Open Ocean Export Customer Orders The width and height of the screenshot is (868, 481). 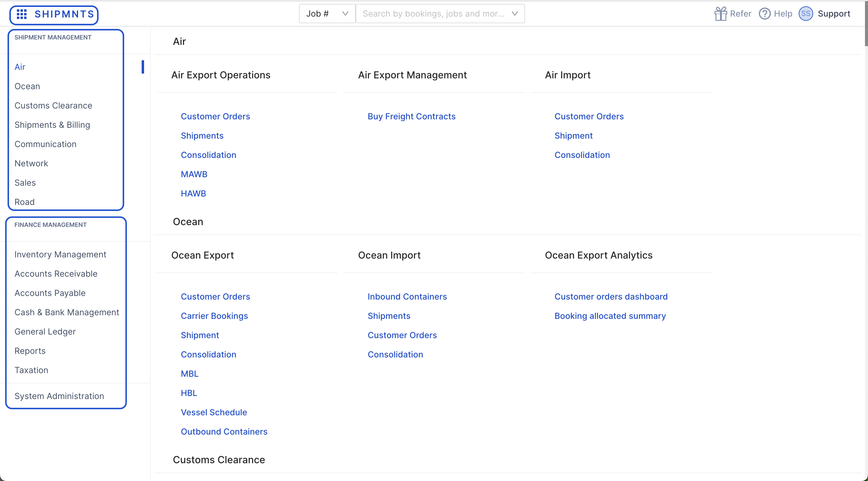click(215, 297)
